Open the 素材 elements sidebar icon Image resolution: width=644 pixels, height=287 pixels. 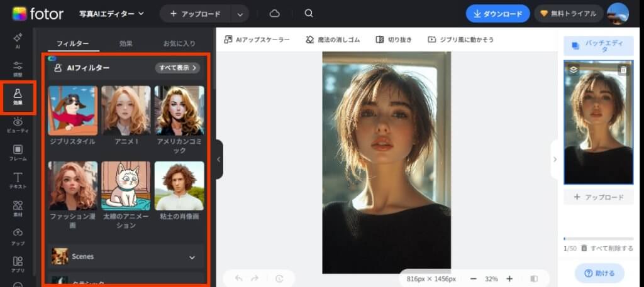18,208
